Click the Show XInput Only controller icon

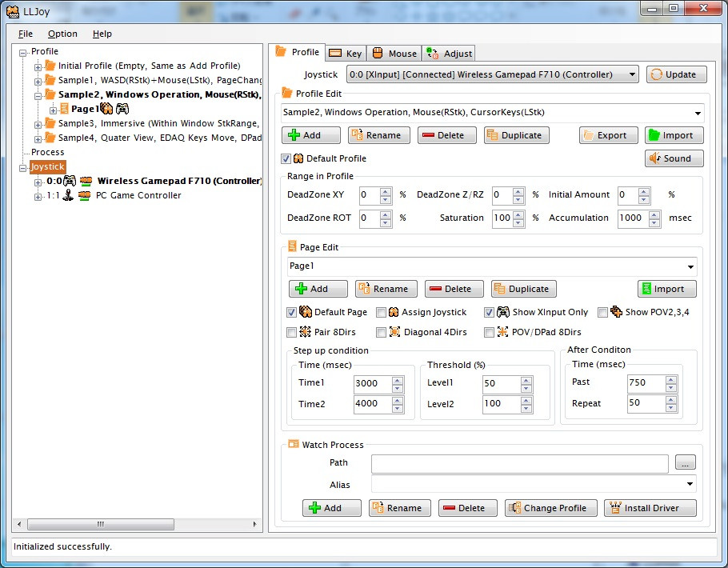(x=503, y=312)
